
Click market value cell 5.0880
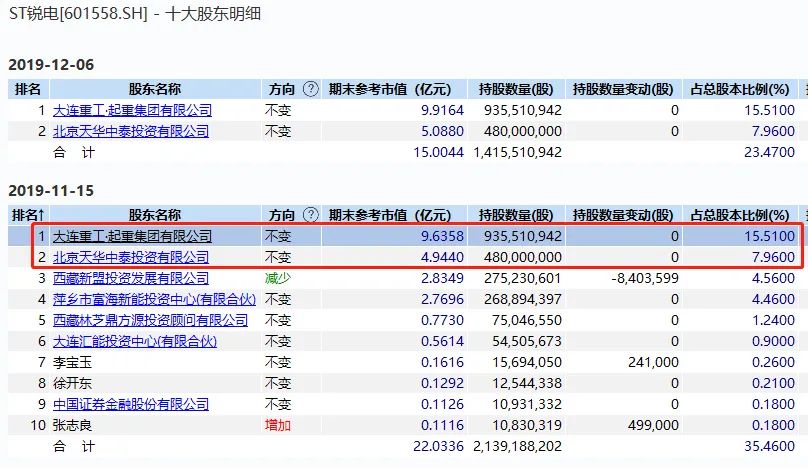[442, 131]
